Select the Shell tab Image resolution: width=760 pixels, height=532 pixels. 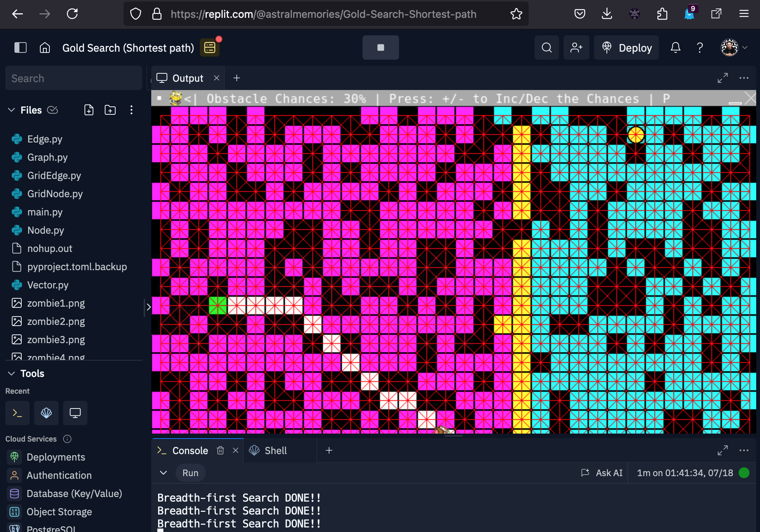tap(275, 450)
